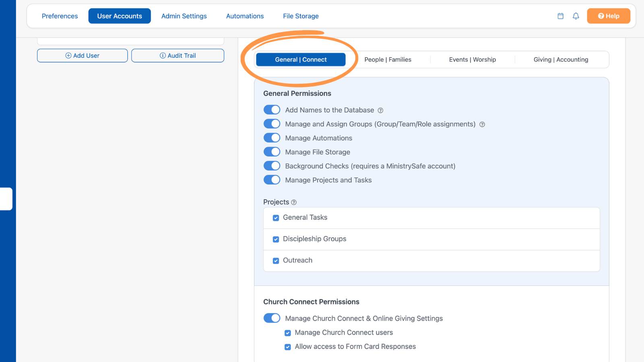Click the General Permissions heading text

tap(297, 93)
